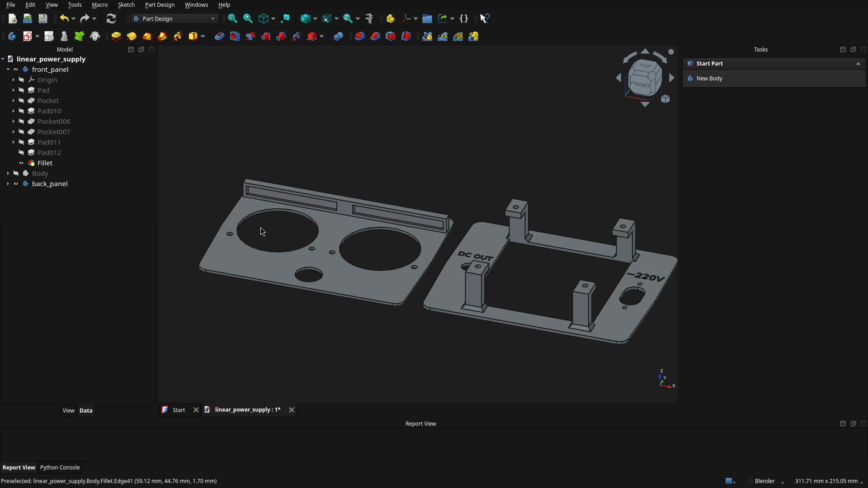Open the measure tool with the caliper icon

click(x=369, y=19)
